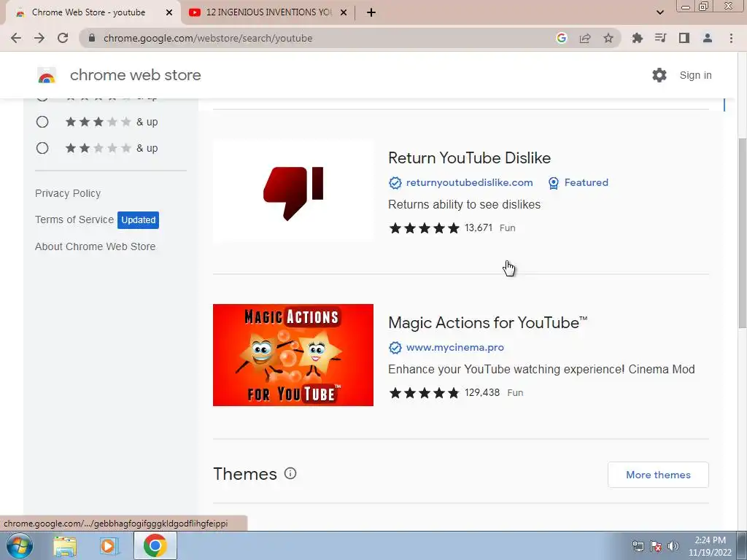
Task: Close the Chrome Web Store tab
Action: 169,12
